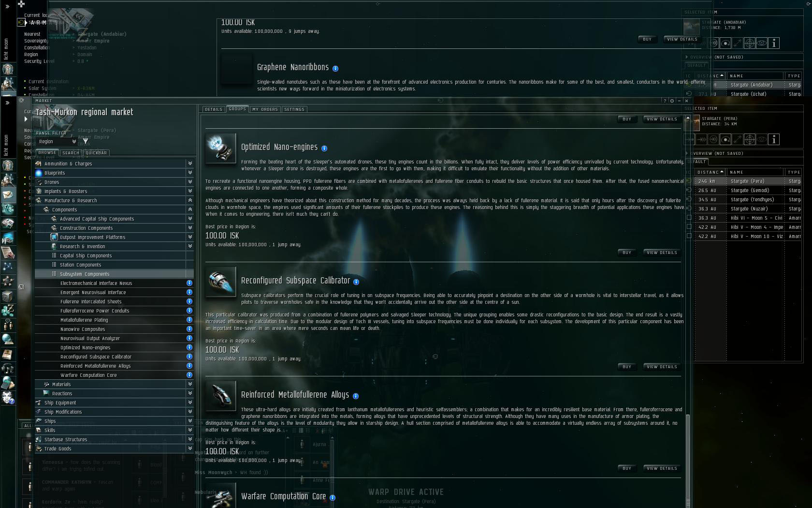Select Capital Ship Components in the tree

pyautogui.click(x=114, y=255)
